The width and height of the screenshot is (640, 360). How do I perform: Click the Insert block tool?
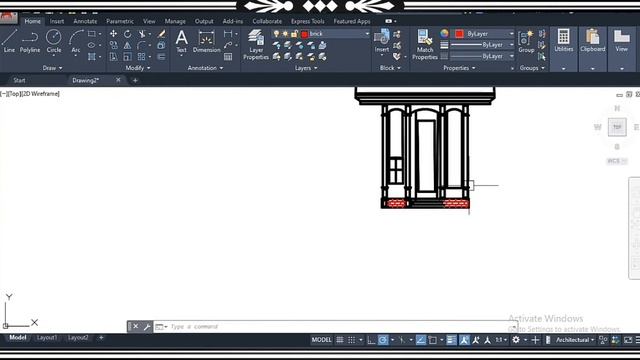(382, 41)
